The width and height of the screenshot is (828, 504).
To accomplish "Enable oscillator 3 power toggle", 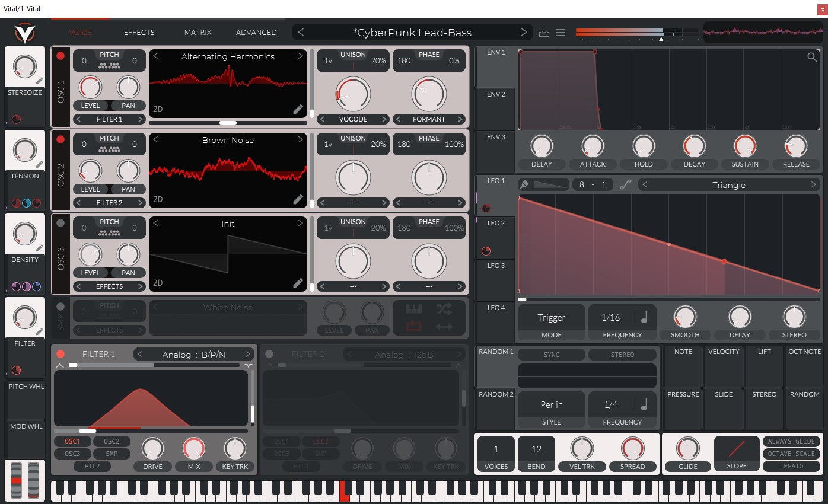I will click(x=60, y=223).
